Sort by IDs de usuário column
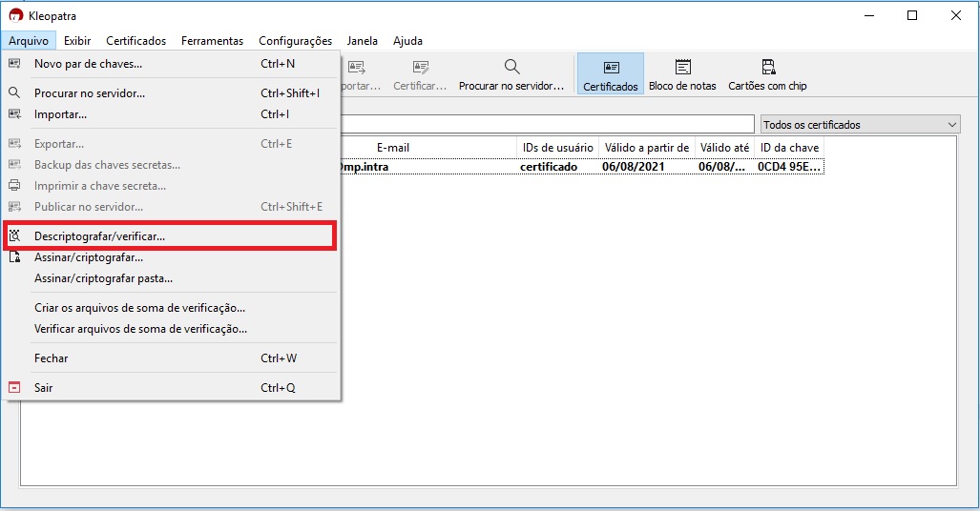 coord(557,148)
